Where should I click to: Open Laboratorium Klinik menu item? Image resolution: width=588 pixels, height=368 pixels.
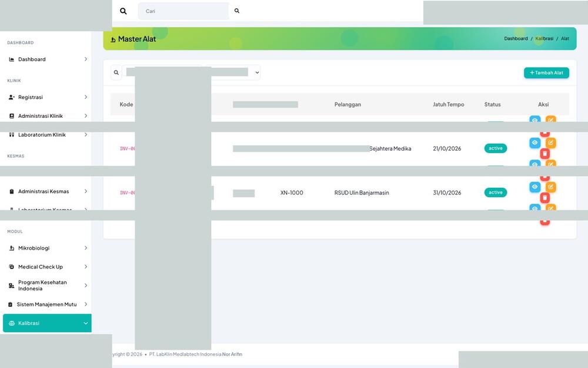click(x=47, y=135)
